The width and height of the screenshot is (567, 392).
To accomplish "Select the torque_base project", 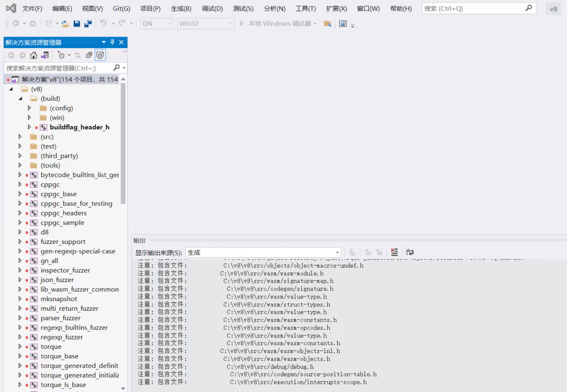I will (59, 356).
